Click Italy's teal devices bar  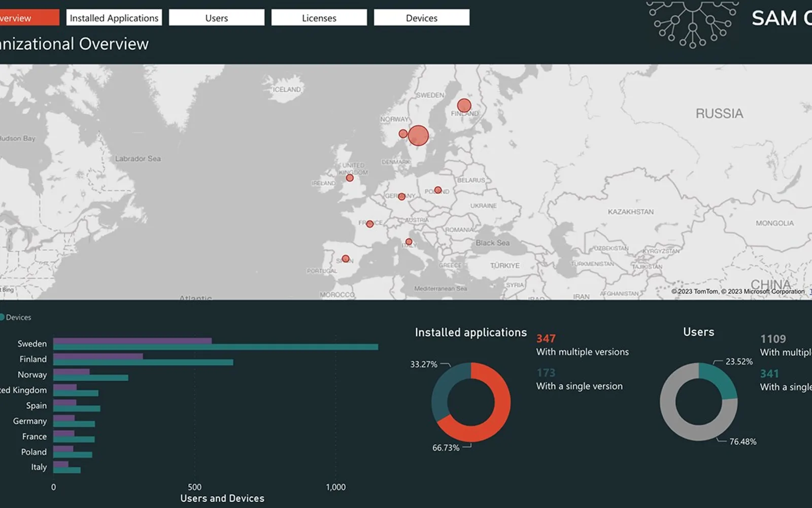pos(67,470)
